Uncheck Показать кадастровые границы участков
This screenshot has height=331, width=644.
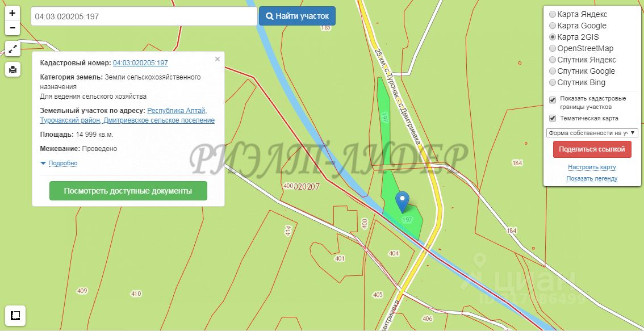tap(553, 99)
